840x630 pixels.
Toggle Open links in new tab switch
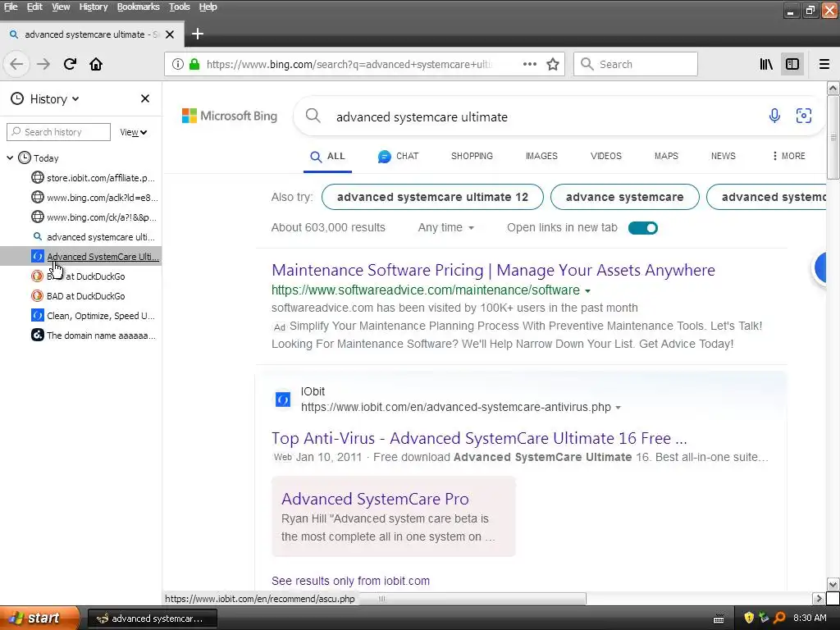pyautogui.click(x=643, y=228)
